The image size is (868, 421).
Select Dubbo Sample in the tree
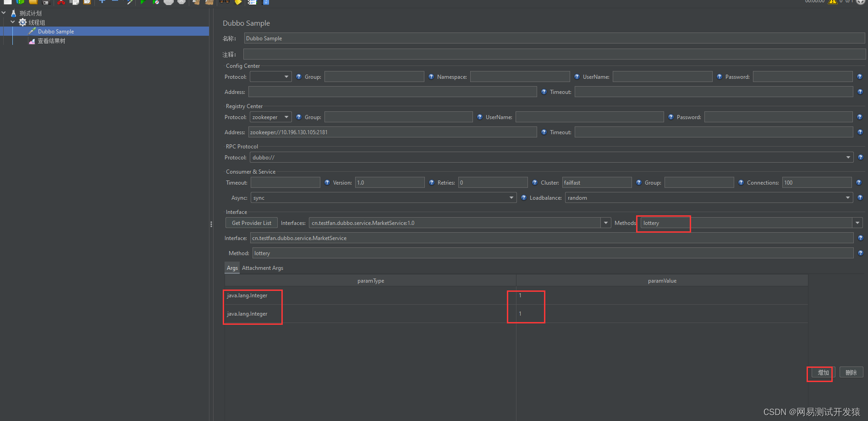coord(56,32)
